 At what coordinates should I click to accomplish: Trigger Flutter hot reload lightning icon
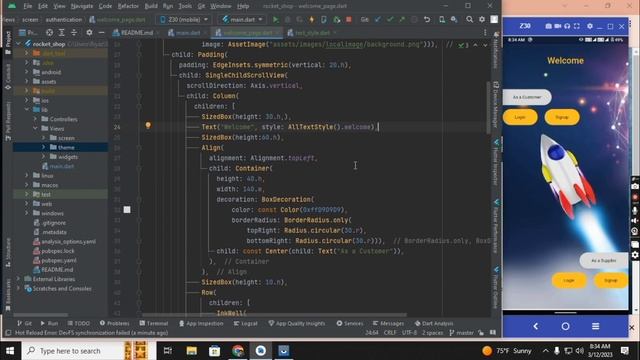pyautogui.click(x=312, y=19)
